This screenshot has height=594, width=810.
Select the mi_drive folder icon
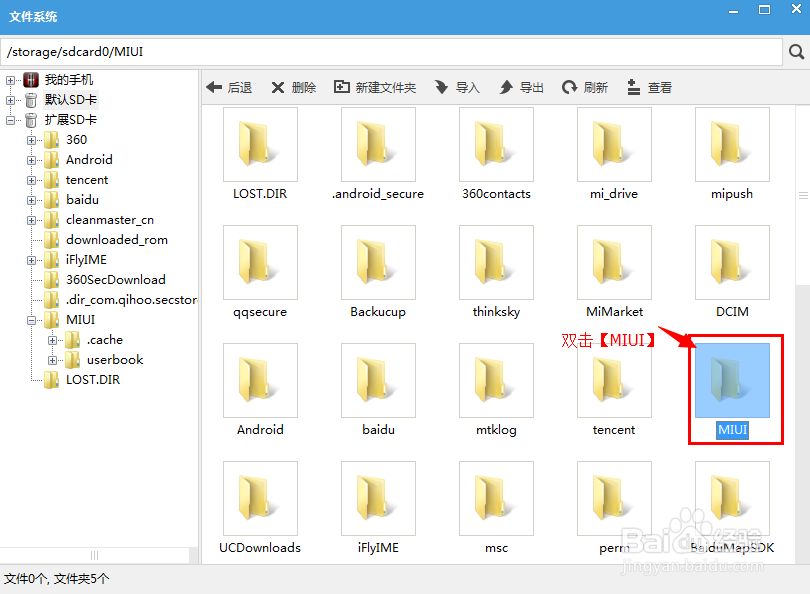(x=614, y=145)
